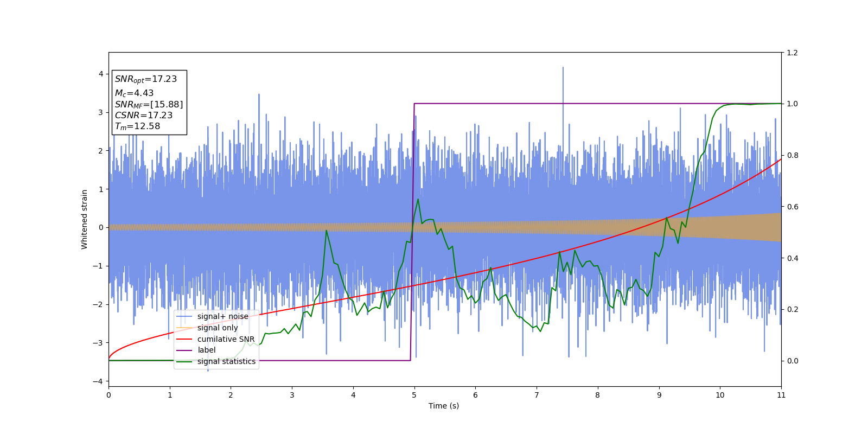The width and height of the screenshot is (868, 434).
Task: Click left-axis tick label 4
Action: tap(101, 74)
